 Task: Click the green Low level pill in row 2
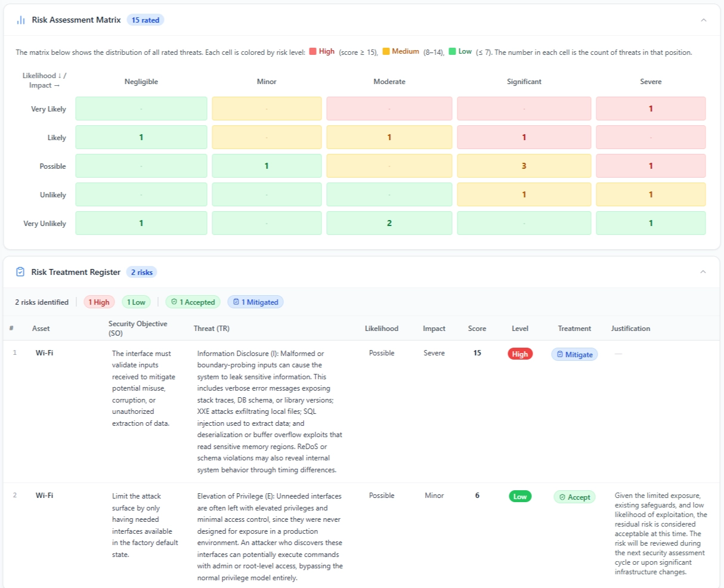pyautogui.click(x=519, y=496)
